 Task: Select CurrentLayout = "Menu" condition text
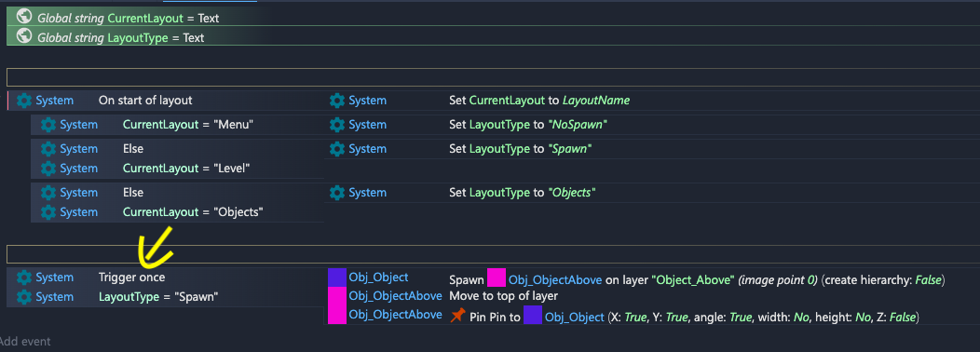click(x=187, y=125)
